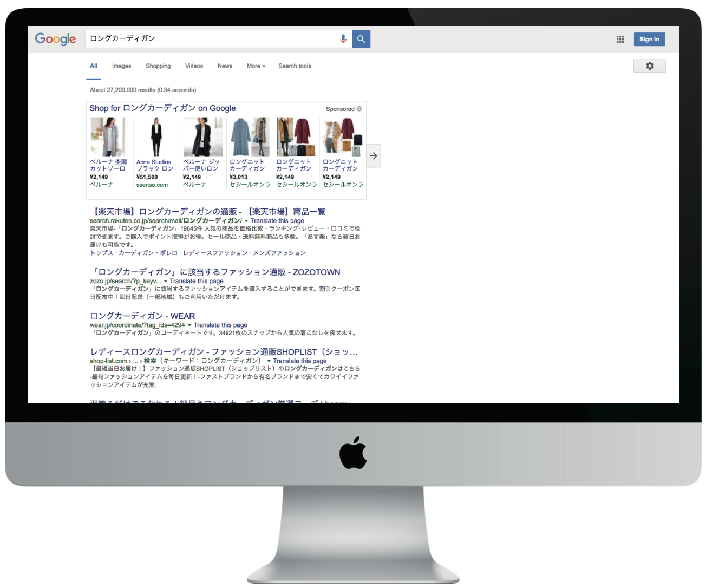Open the SHOPLIST result title link
This screenshot has width=706, height=588.
[x=224, y=352]
